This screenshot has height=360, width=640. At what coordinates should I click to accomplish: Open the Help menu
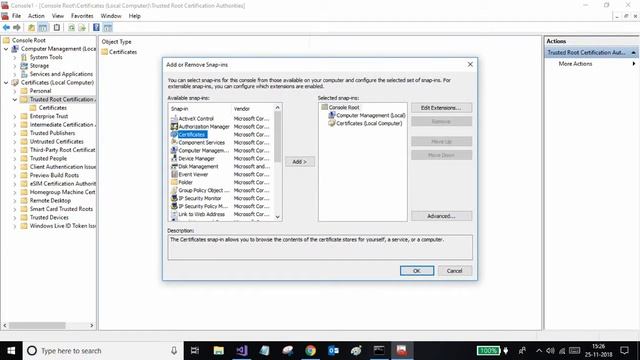pos(135,16)
